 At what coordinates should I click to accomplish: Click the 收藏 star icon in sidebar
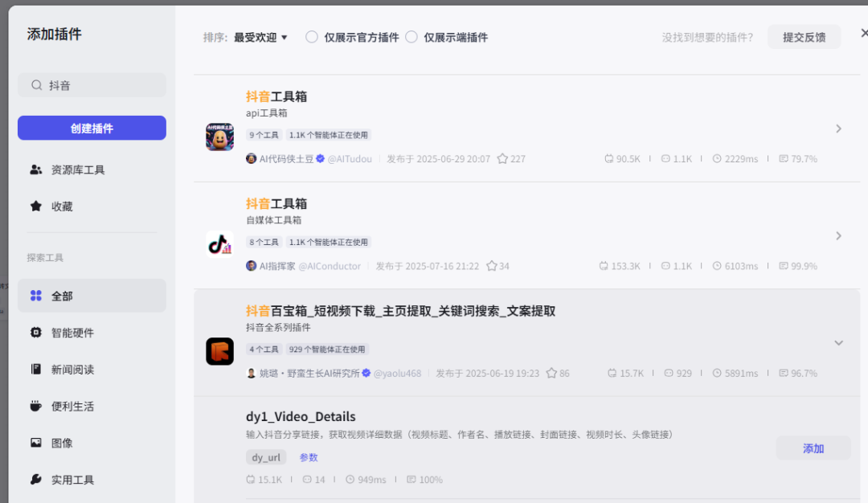pos(36,207)
